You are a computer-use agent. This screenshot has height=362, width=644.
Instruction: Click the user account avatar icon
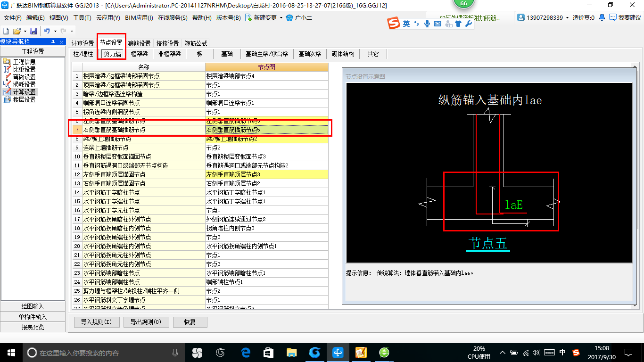[521, 17]
